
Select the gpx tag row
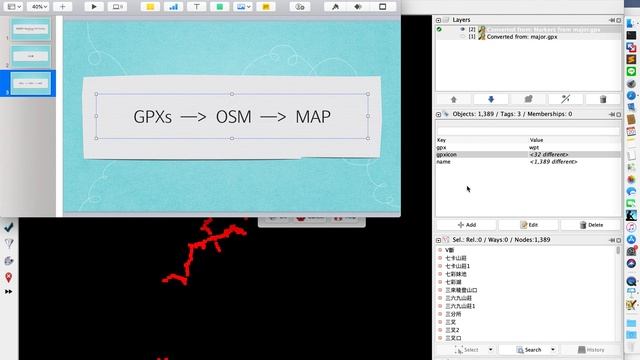pos(528,147)
